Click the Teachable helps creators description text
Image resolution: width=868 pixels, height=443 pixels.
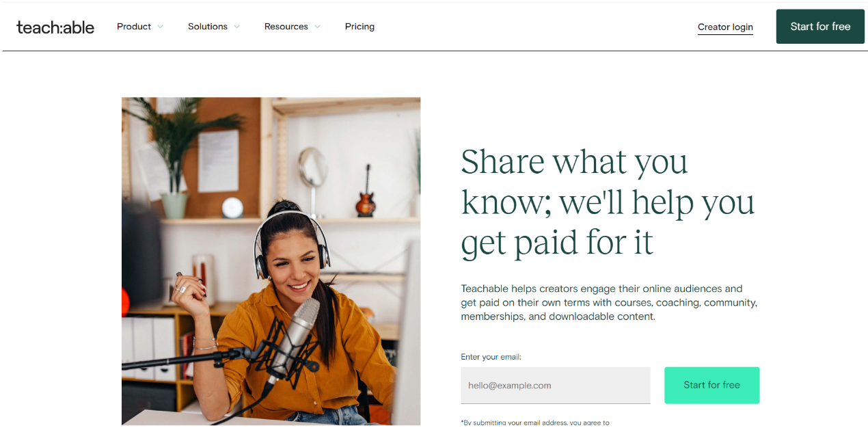click(x=609, y=302)
